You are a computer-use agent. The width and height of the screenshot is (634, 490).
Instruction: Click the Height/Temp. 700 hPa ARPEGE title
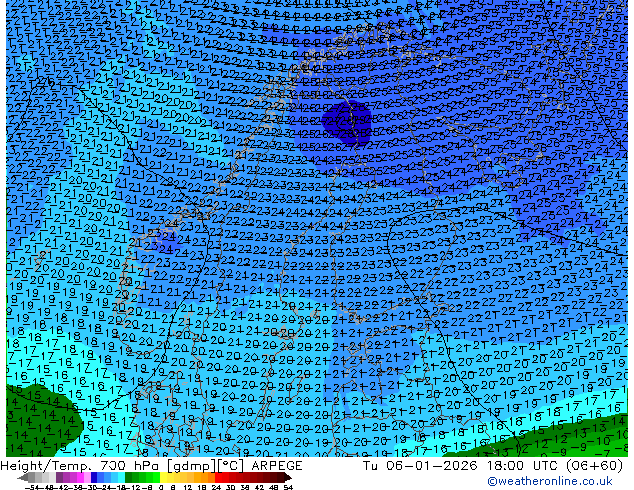tap(151, 466)
